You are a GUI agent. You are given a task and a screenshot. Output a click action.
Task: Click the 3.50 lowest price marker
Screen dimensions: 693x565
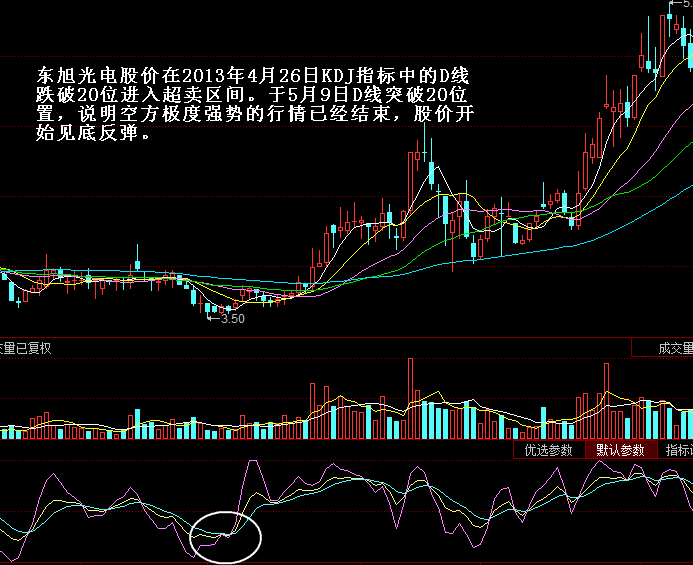click(232, 319)
